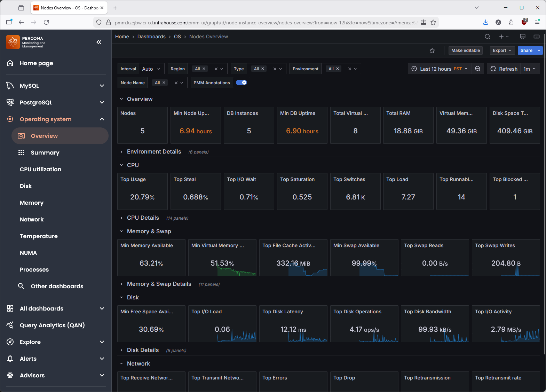The image size is (546, 392).
Task: Open Query Analytics (QAN) page
Action: (52, 325)
